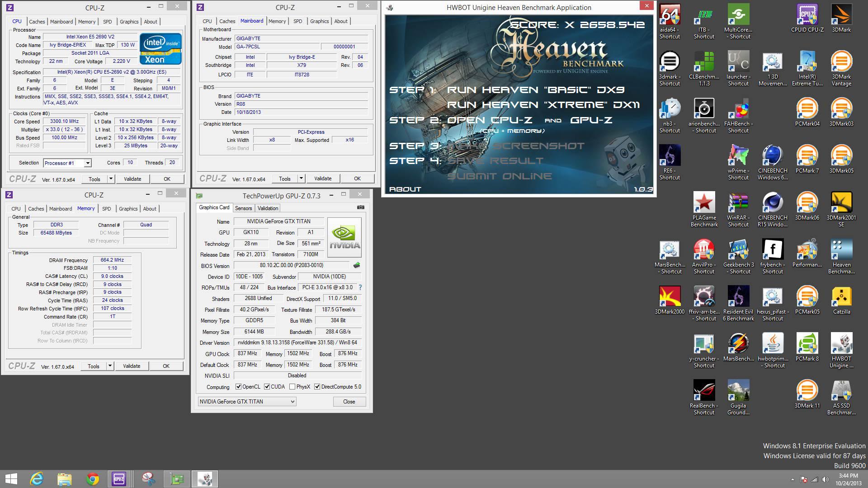Viewport: 868px width, 488px height.
Task: Open the Mainboard tab in CPU-Z Memory window
Action: [61, 209]
